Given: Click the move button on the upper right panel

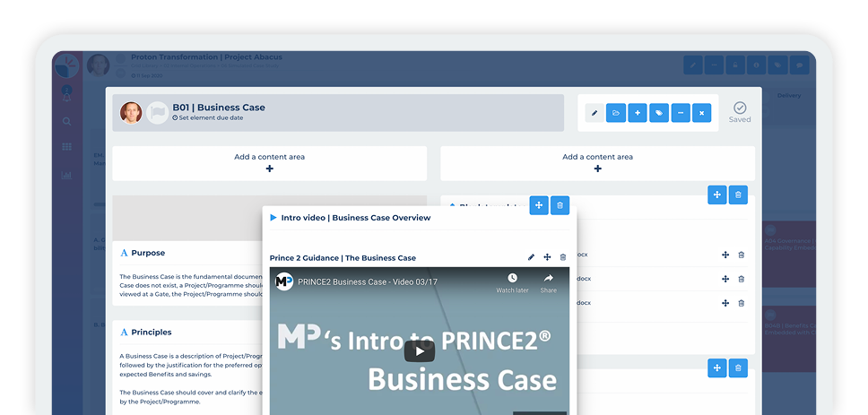Looking at the screenshot, I should (716, 195).
